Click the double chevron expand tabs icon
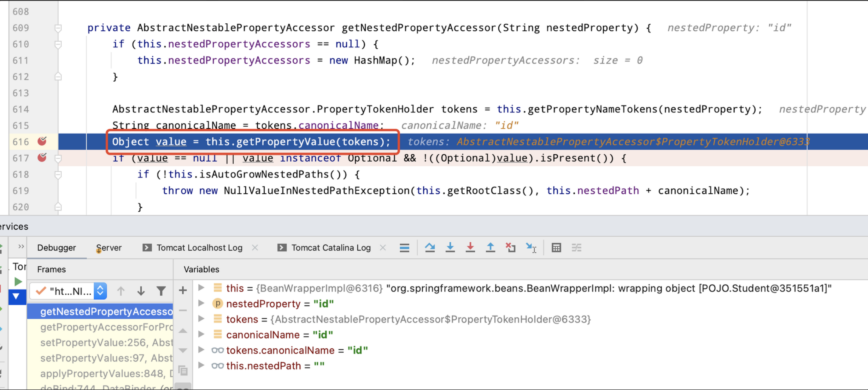868x390 pixels. [21, 246]
